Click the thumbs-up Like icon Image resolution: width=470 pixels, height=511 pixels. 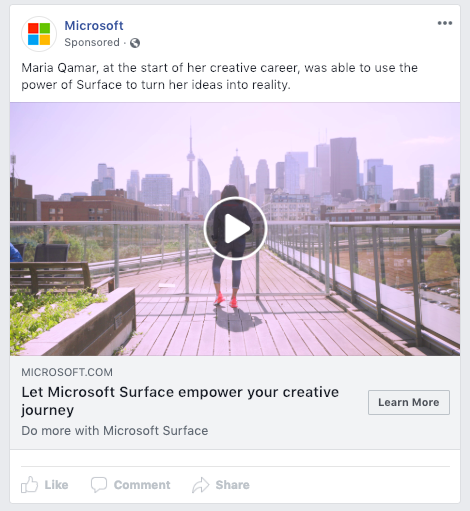click(29, 484)
